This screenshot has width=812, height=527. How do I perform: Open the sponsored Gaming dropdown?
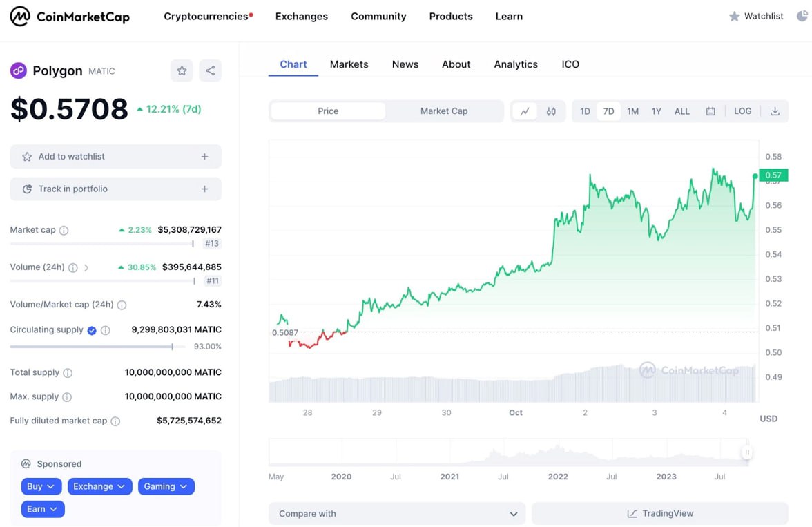tap(166, 486)
